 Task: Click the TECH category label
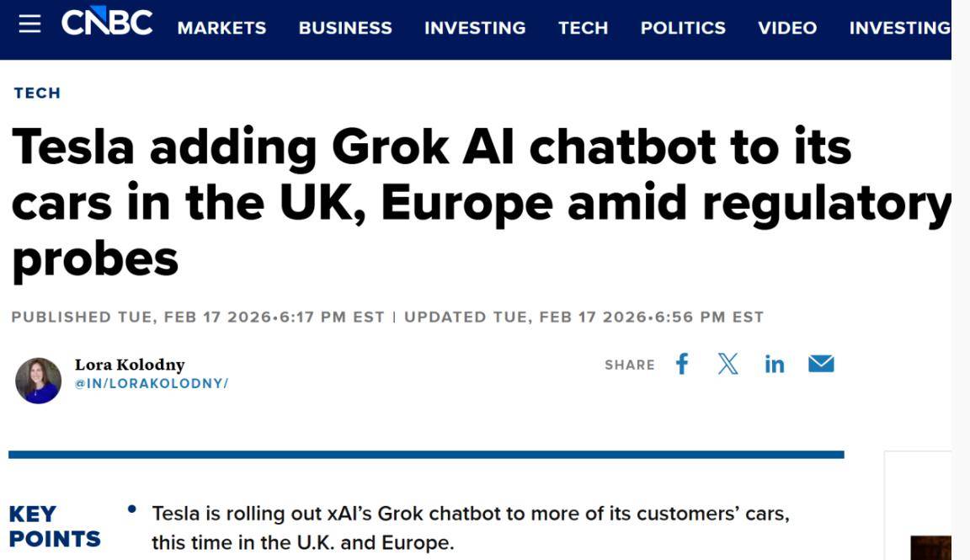[37, 93]
